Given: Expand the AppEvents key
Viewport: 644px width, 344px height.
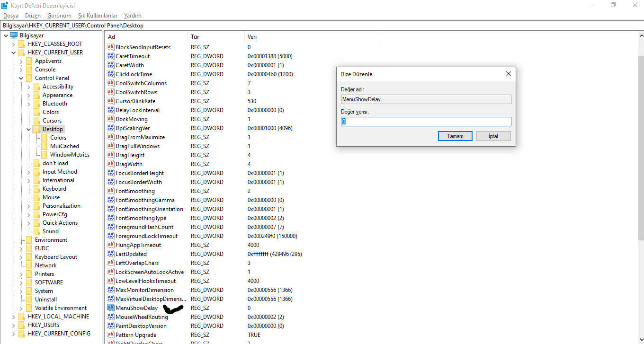Looking at the screenshot, I should (x=21, y=61).
